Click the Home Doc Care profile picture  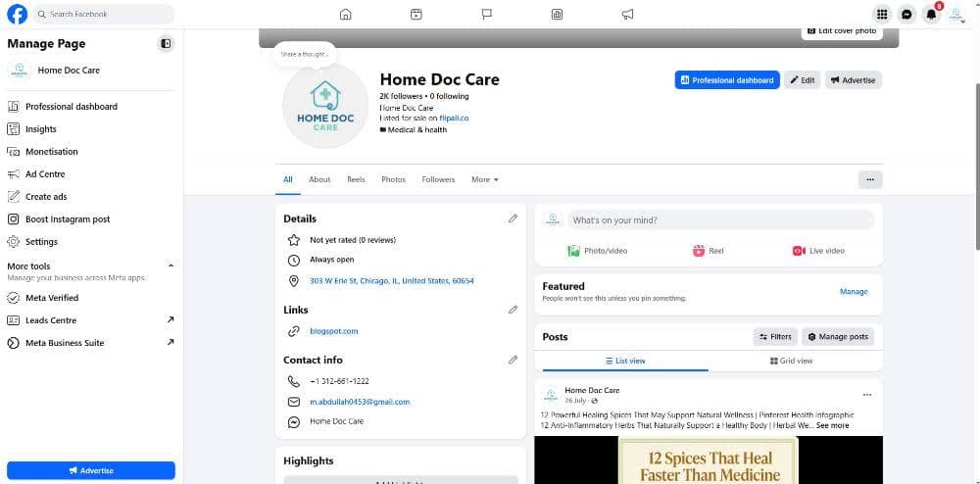(325, 106)
